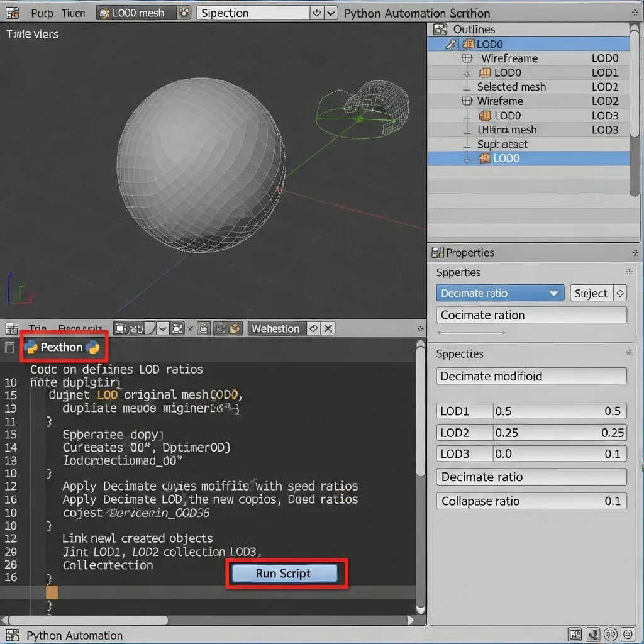
Task: Click the Properties panel header icon
Action: point(438,253)
